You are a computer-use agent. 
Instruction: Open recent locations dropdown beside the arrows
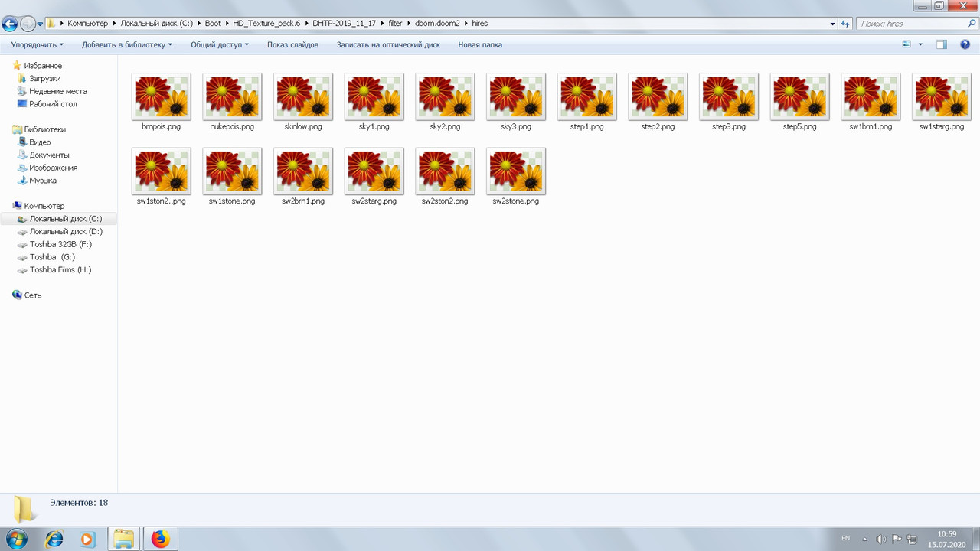click(40, 24)
